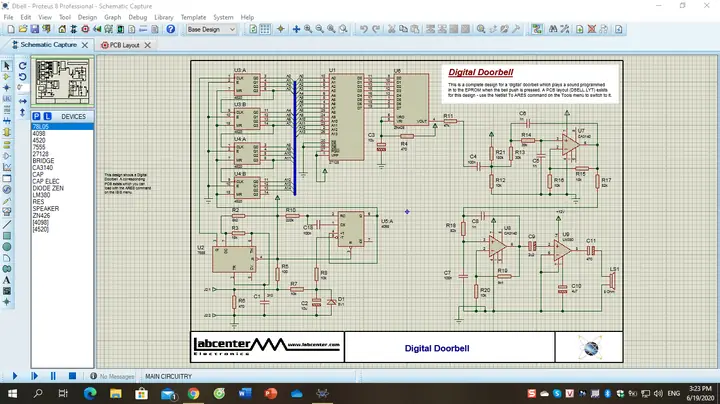Click the Rotate Clockwise icon

point(22,66)
